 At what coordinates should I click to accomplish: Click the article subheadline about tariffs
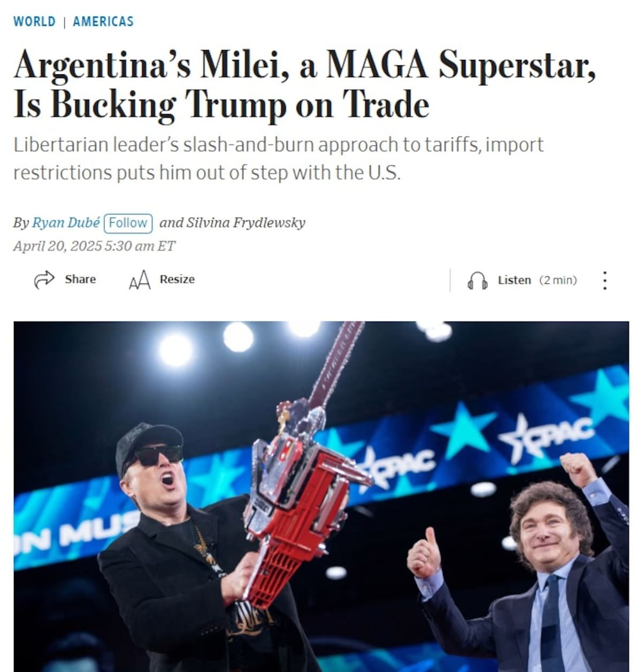(278, 158)
